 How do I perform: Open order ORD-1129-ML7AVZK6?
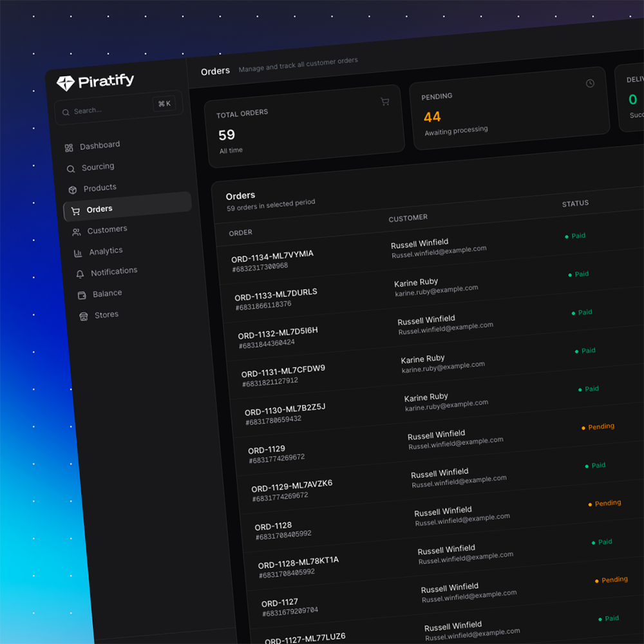(x=292, y=486)
